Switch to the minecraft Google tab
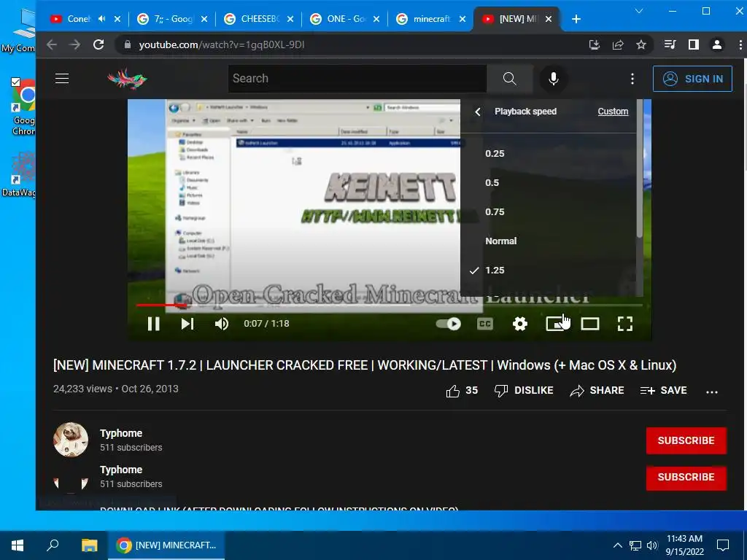This screenshot has height=560, width=747. (x=431, y=19)
